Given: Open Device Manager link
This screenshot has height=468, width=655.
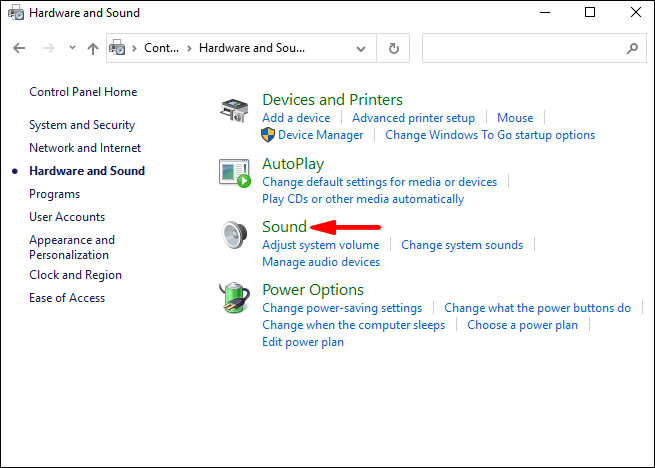Looking at the screenshot, I should [320, 135].
